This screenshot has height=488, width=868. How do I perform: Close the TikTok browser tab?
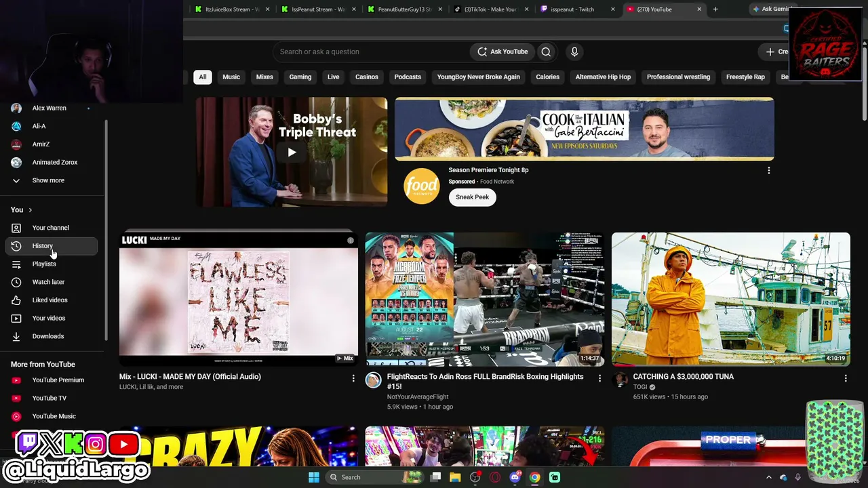[526, 9]
